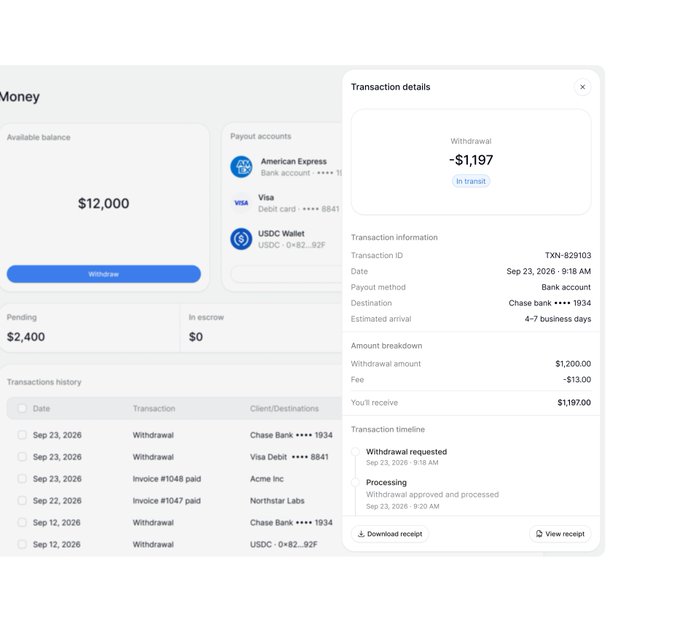Click Northstar Labs in transactions history

point(277,501)
